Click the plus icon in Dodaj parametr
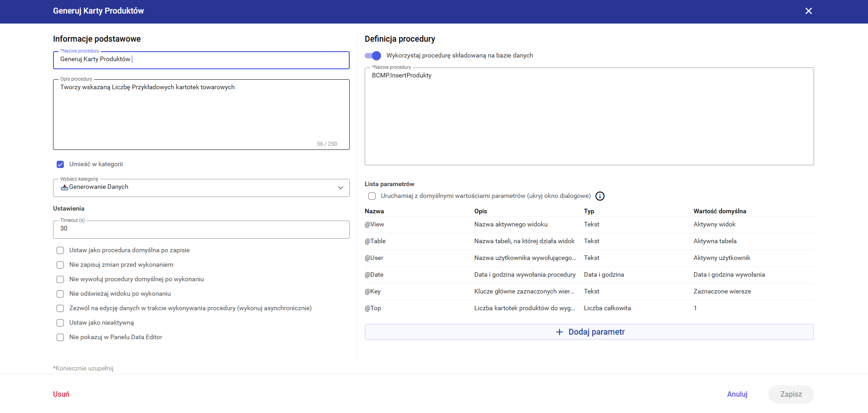This screenshot has width=868, height=413. pos(559,332)
